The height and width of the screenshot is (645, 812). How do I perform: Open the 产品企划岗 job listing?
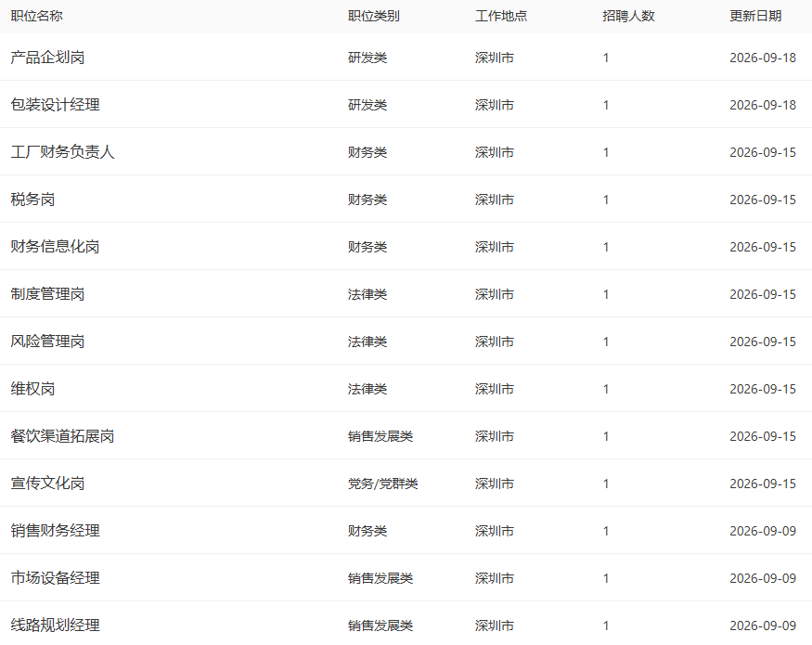[47, 57]
